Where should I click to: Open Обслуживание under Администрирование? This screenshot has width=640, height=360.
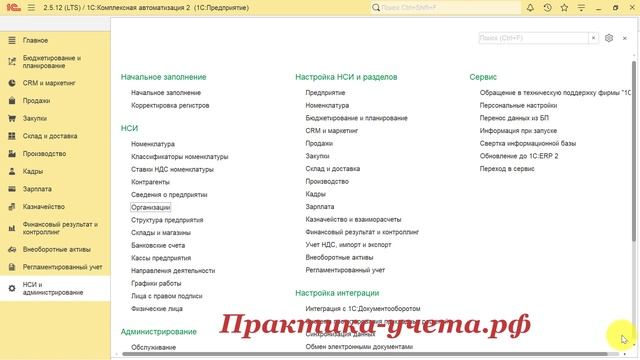coord(153,347)
